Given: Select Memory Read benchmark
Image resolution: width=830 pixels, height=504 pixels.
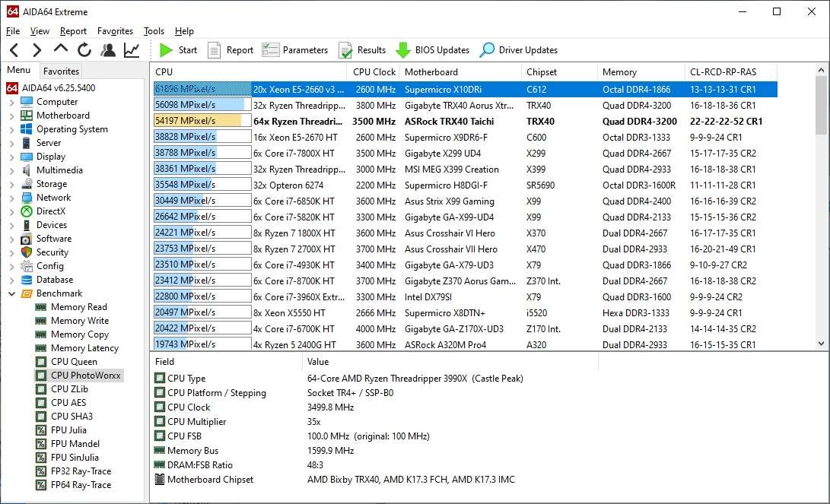Looking at the screenshot, I should pos(79,307).
